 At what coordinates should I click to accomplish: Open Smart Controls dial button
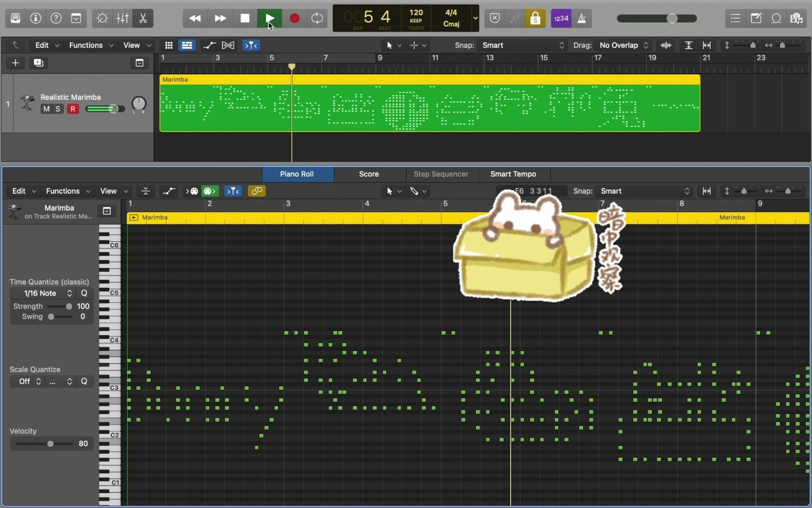point(102,18)
